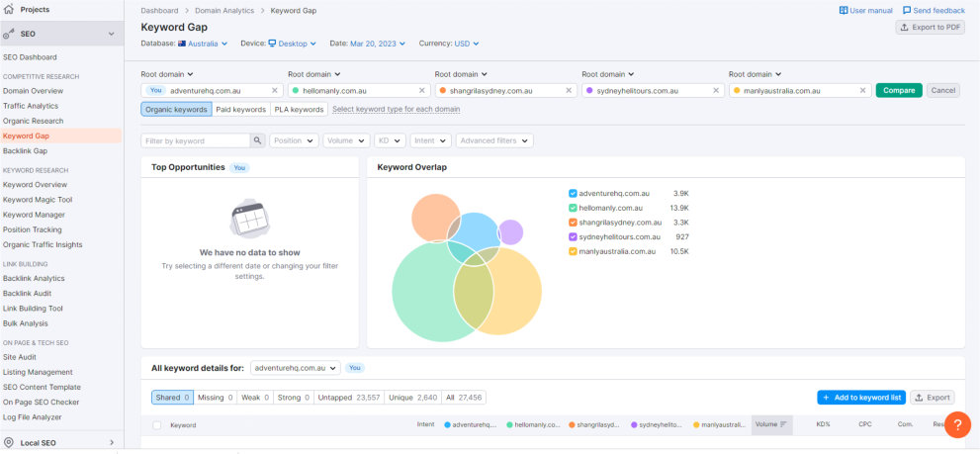980x454 pixels.
Task: Click the orange help question mark button
Action: click(x=957, y=424)
